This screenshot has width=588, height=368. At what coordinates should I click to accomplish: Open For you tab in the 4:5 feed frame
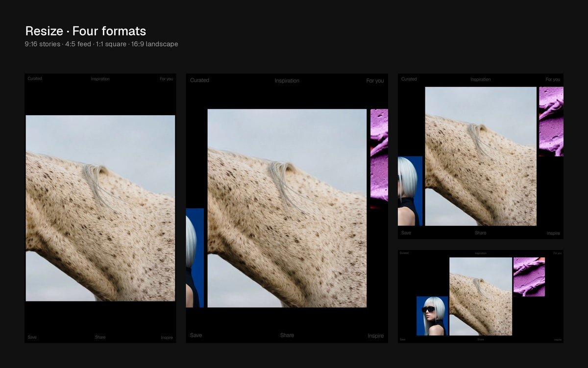(375, 81)
